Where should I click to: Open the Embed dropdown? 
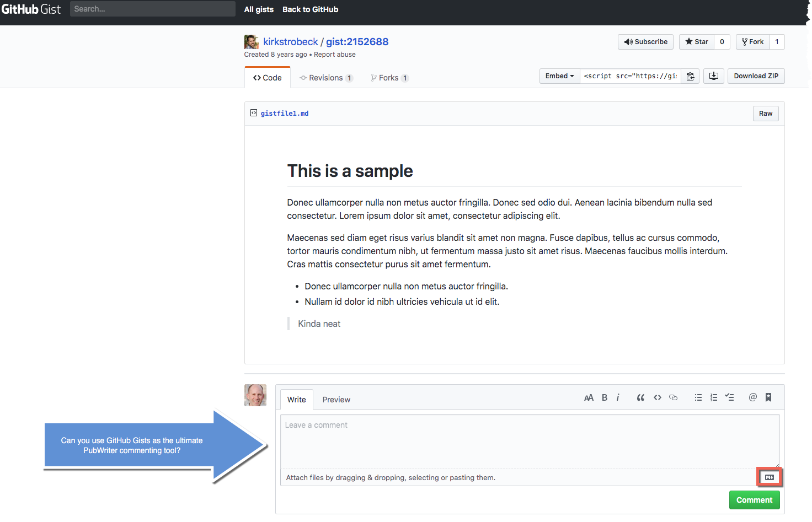pos(560,76)
